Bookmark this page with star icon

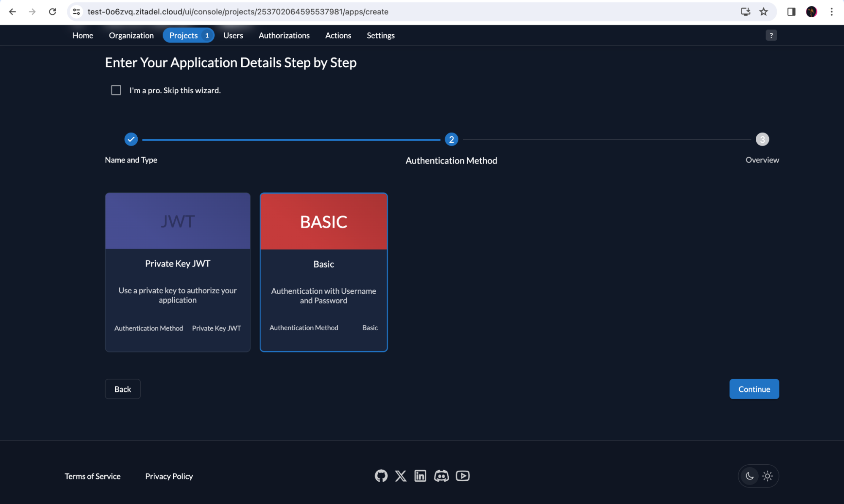tap(763, 12)
